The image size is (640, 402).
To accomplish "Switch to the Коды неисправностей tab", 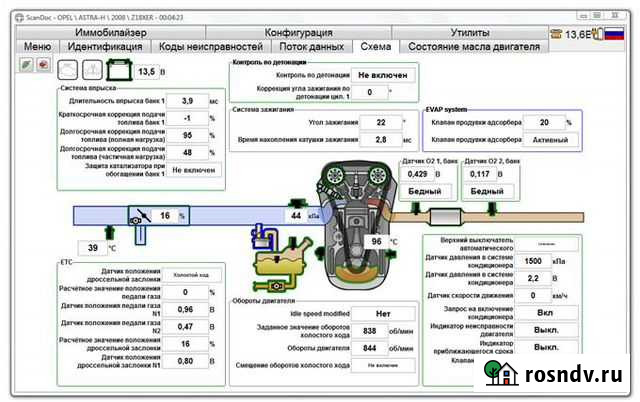I will [211, 47].
